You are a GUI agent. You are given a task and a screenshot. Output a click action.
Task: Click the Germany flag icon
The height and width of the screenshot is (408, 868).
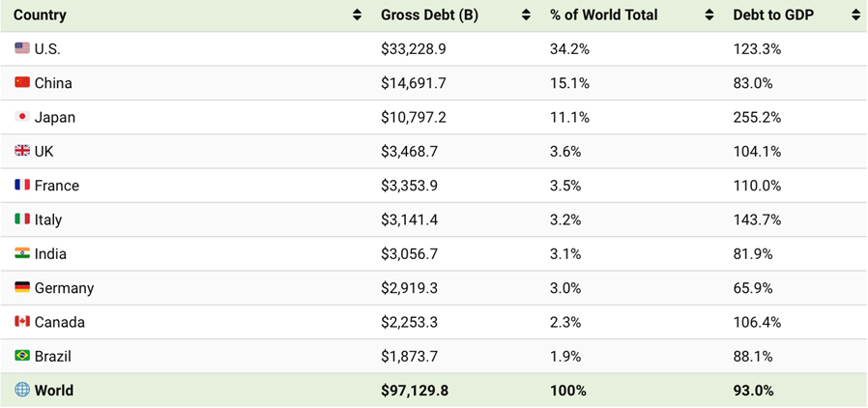click(x=22, y=287)
